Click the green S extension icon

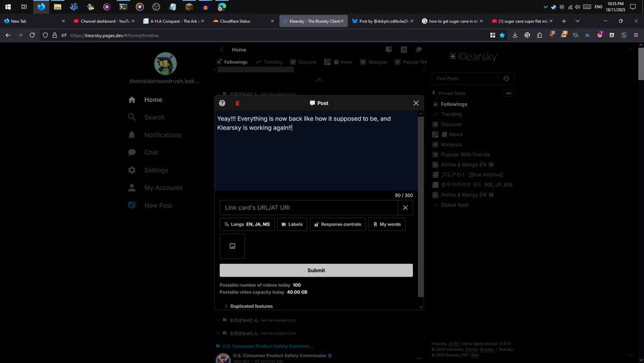click(624, 35)
